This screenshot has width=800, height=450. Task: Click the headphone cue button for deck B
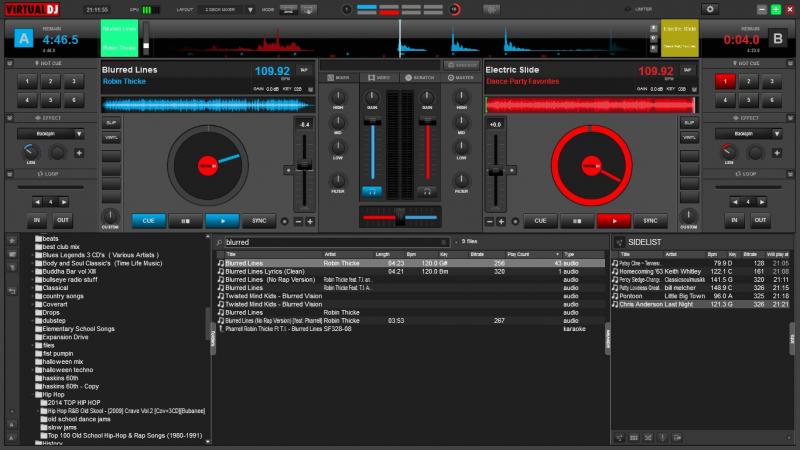click(426, 190)
